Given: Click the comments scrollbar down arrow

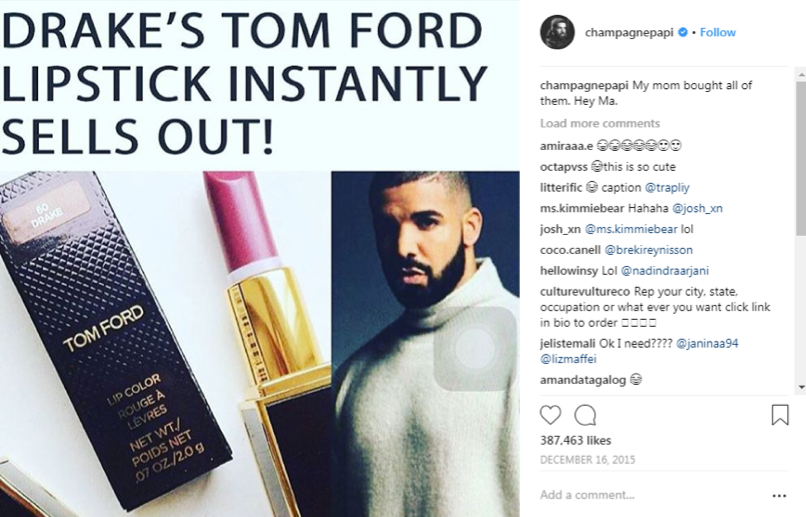Looking at the screenshot, I should (801, 387).
